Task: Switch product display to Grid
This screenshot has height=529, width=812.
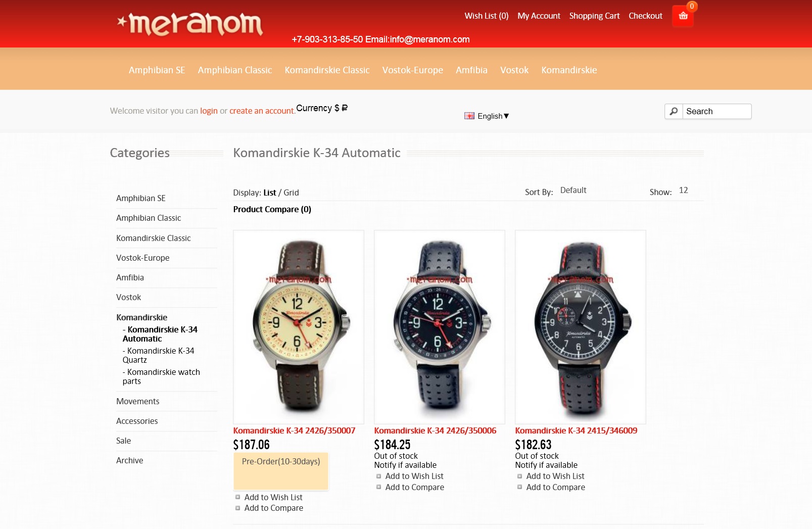Action: click(291, 193)
